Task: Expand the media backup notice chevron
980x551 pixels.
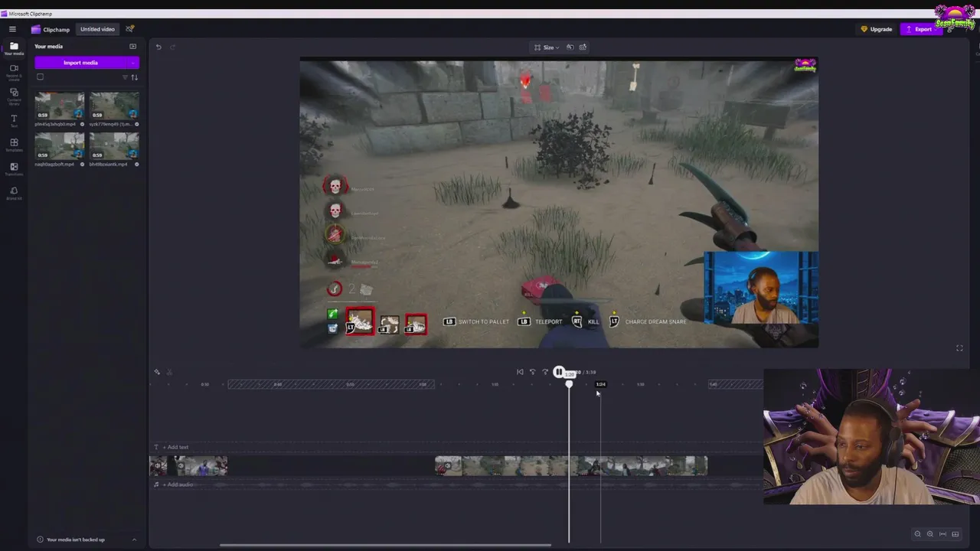Action: click(134, 540)
